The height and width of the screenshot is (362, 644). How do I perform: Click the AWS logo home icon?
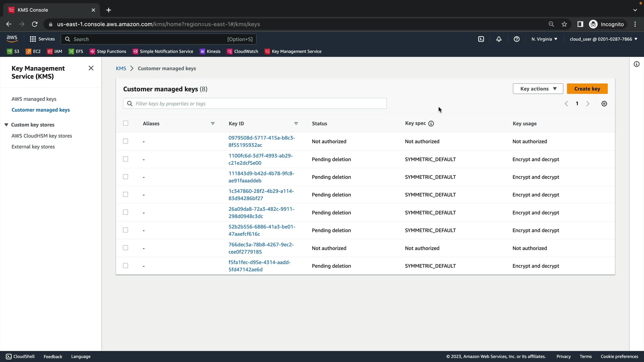[12, 39]
